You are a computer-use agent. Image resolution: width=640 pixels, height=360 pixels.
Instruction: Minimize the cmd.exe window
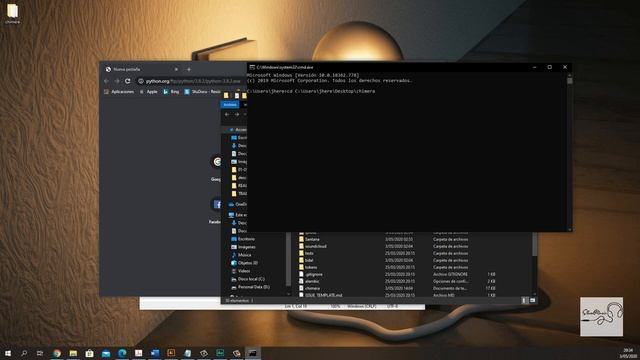coord(535,67)
